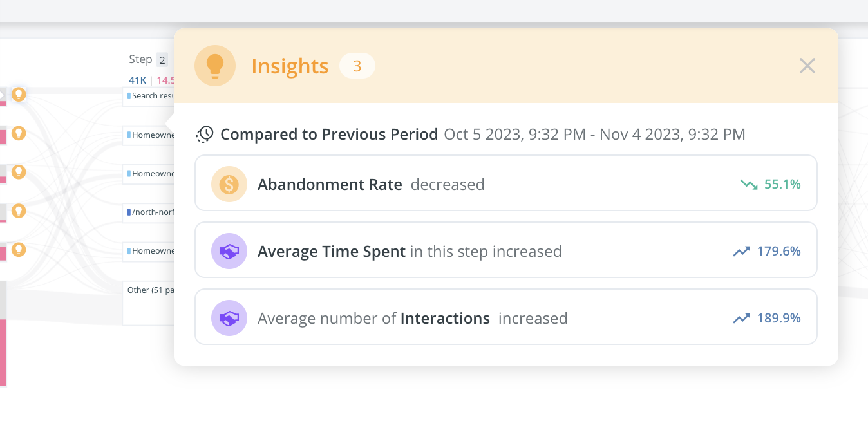Click the dollar coin icon for Abandonment Rate
Viewport: 868px width, 439px height.
[x=229, y=185]
